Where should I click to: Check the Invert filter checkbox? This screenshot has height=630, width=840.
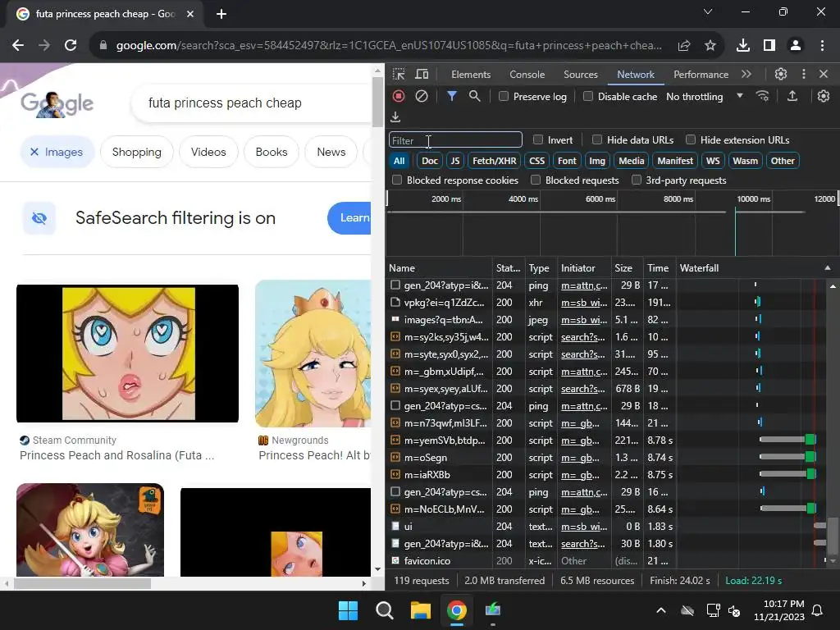[538, 139]
